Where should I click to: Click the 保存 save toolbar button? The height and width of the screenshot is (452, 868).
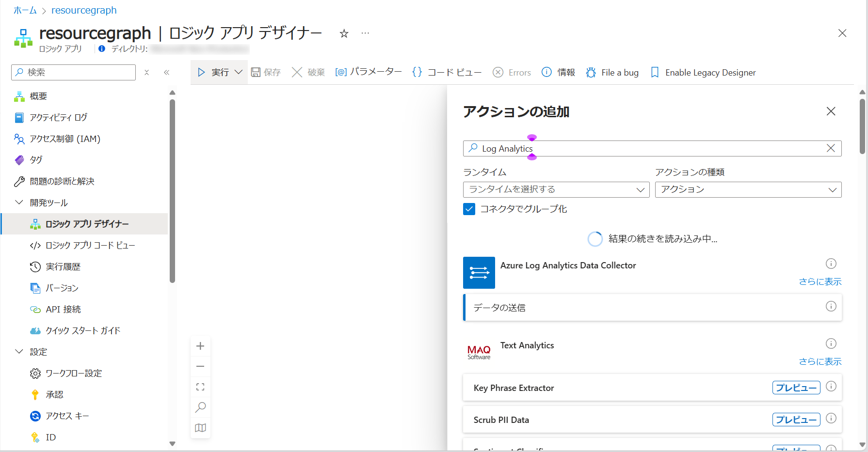(266, 72)
